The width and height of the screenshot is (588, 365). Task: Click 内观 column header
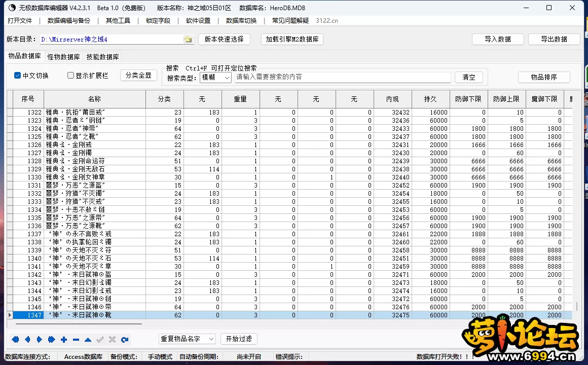[x=393, y=99]
